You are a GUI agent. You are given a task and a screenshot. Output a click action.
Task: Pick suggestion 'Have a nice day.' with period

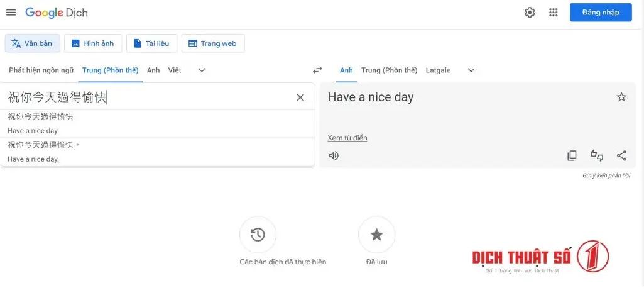click(x=157, y=152)
